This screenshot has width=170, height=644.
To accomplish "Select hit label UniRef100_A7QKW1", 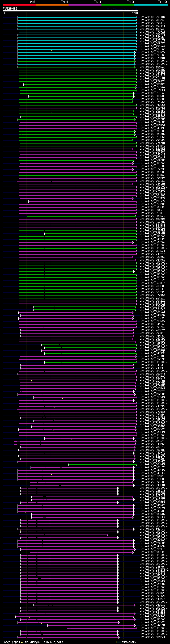I will pos(152,58).
